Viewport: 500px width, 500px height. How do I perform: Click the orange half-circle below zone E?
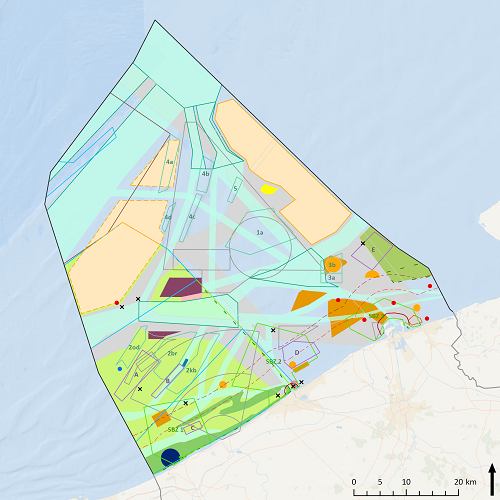pyautogui.click(x=372, y=274)
